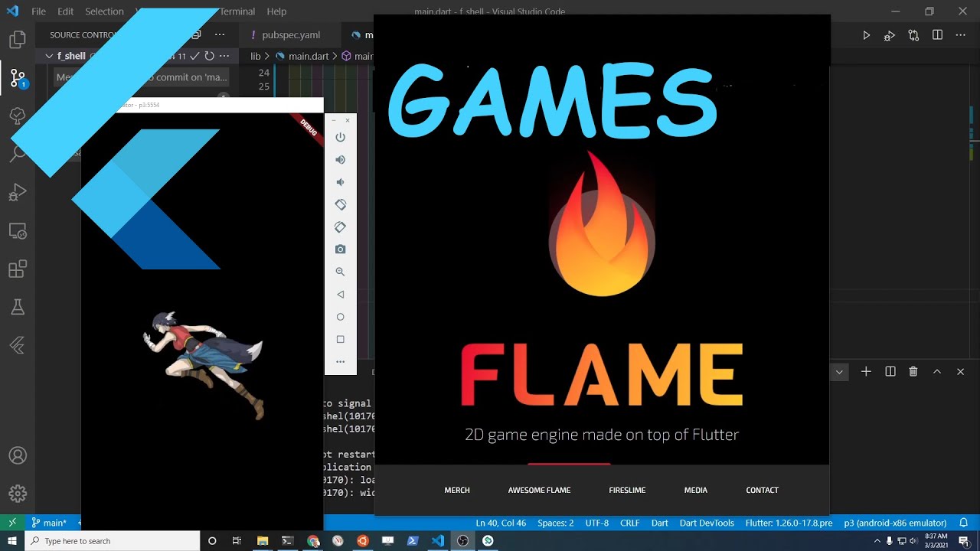
Task: Tap the emulator Overview square button
Action: pos(341,339)
